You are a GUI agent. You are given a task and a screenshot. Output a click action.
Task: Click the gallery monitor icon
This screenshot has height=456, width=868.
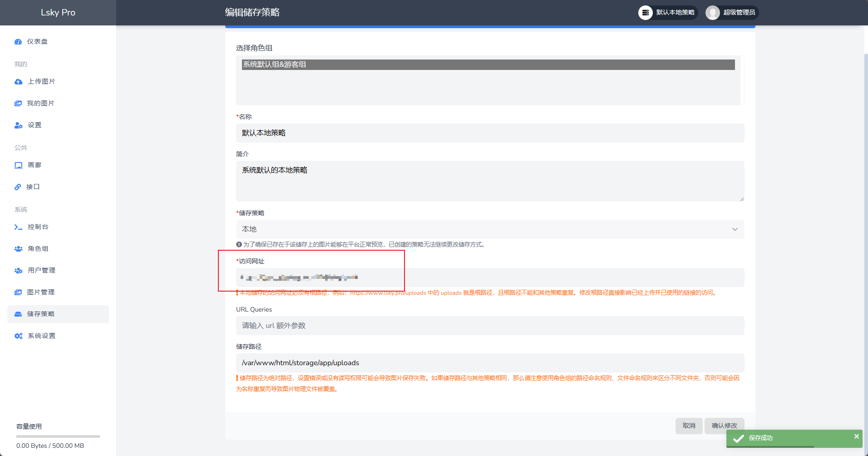tap(18, 165)
